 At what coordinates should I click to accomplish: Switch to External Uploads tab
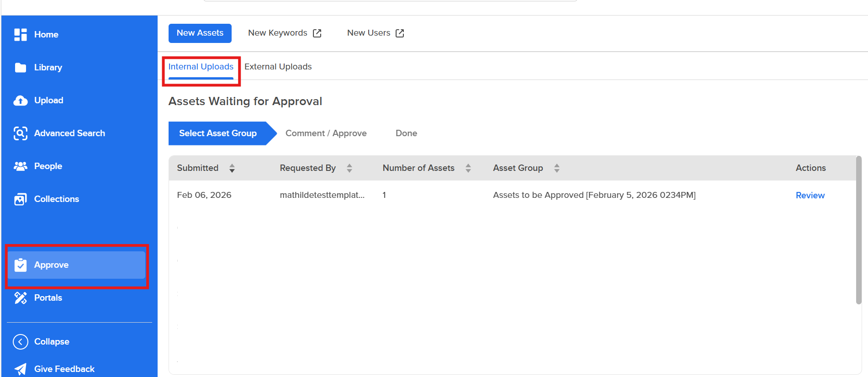point(278,67)
